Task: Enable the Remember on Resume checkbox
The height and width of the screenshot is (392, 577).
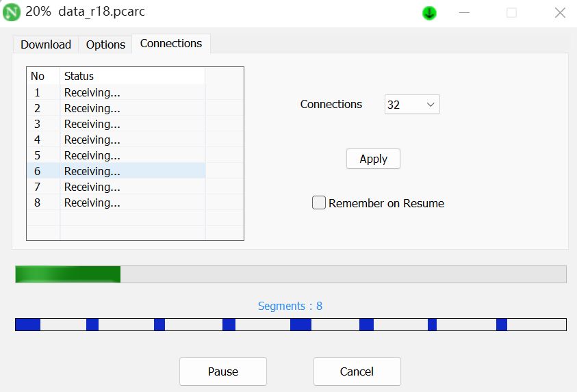Action: [319, 203]
